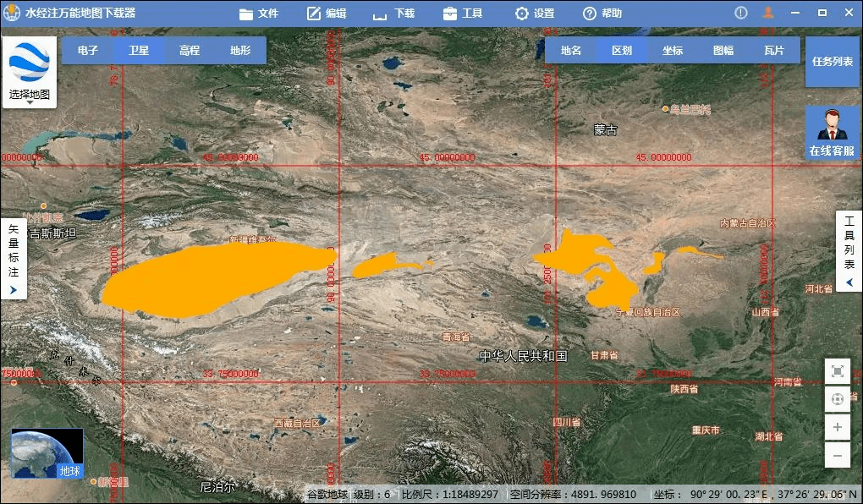Click the fullscreen extent map icon
863x504 pixels.
(x=837, y=371)
